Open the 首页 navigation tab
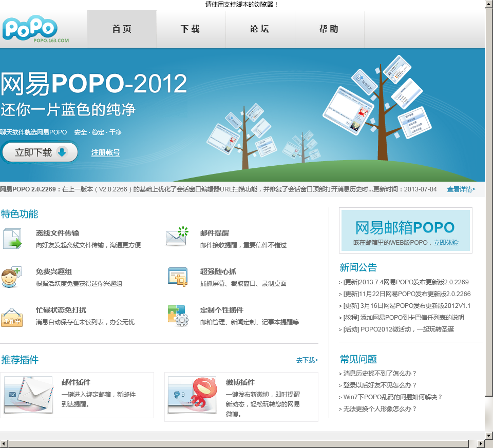This screenshot has width=493, height=448. [x=122, y=29]
